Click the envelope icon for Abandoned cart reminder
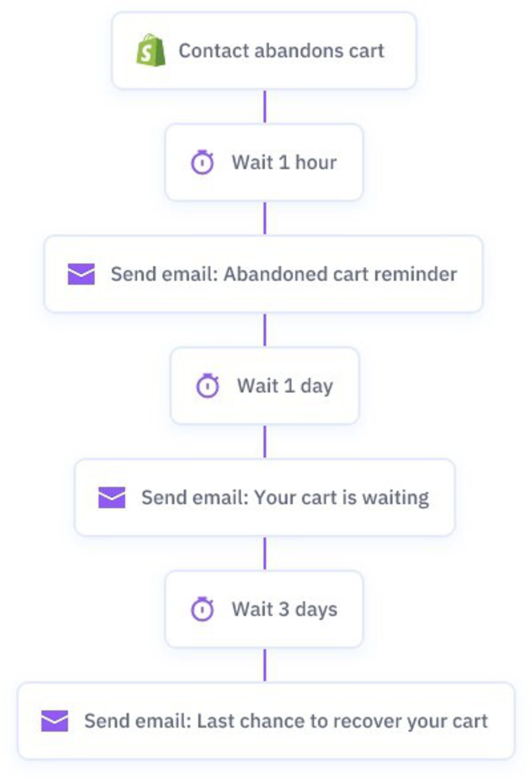 81,274
